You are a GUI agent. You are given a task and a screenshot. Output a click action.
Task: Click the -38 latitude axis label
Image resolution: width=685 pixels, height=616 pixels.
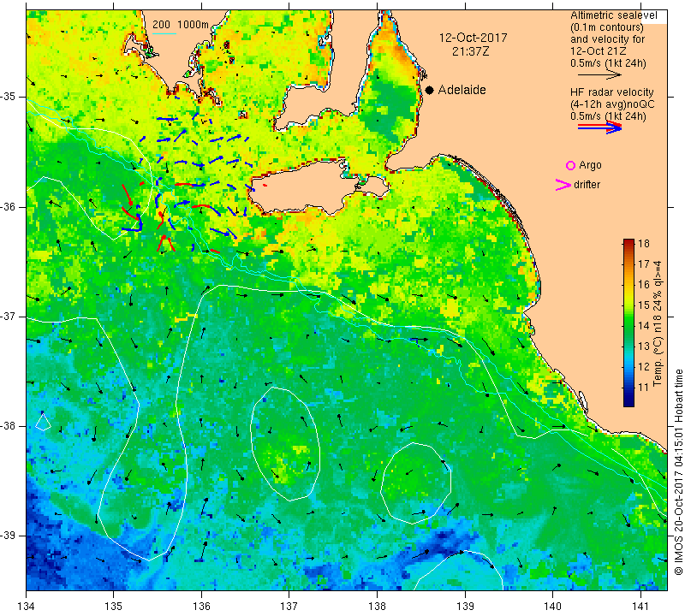pos(12,426)
